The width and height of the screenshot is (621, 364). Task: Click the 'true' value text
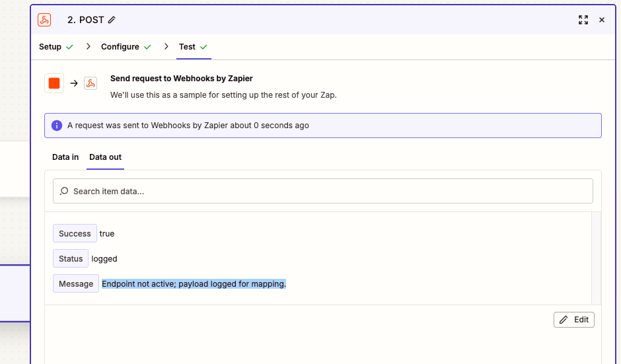[107, 234]
